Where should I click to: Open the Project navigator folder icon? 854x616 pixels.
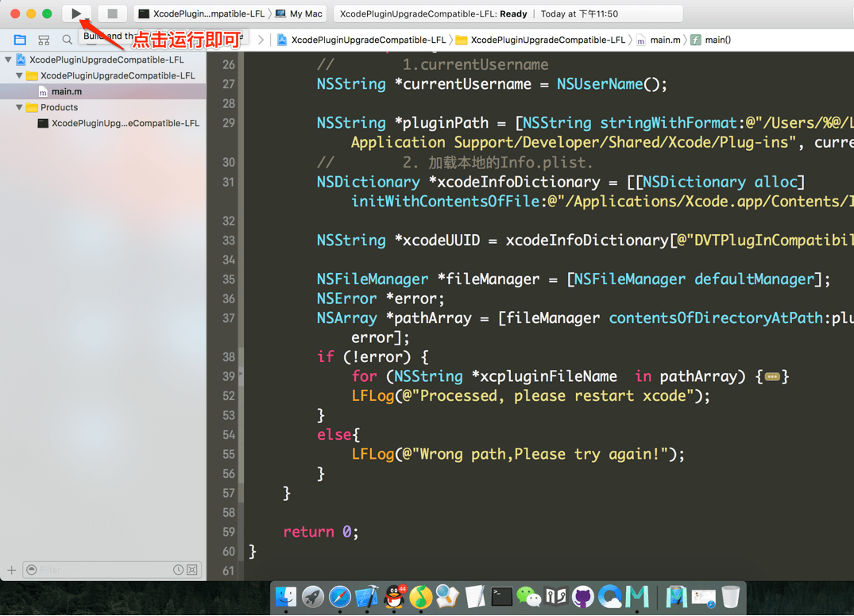[x=20, y=40]
